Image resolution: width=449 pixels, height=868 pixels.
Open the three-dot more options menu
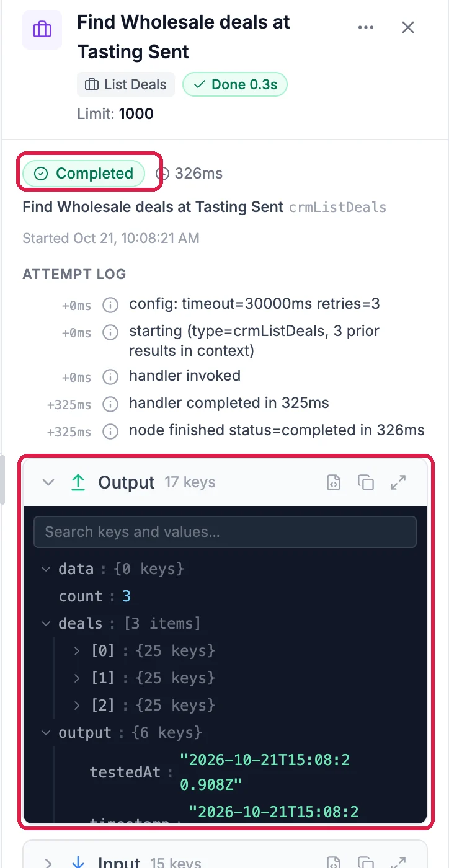click(366, 27)
